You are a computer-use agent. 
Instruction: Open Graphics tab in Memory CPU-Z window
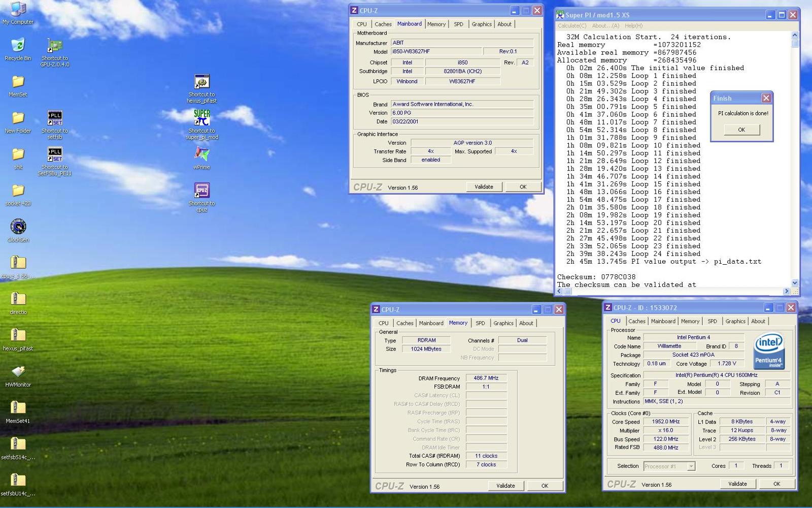(x=503, y=323)
